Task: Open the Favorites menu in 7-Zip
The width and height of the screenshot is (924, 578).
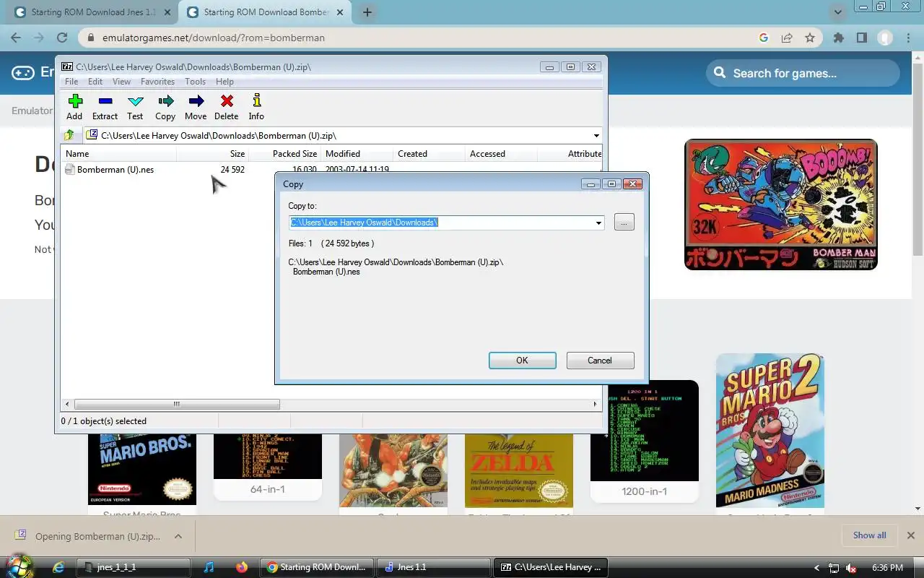Action: coord(157,82)
